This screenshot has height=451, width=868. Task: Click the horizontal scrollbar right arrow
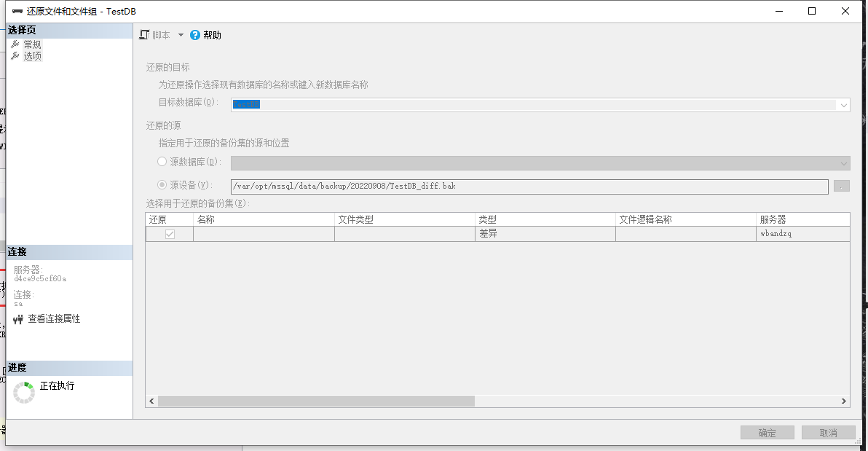pos(844,401)
